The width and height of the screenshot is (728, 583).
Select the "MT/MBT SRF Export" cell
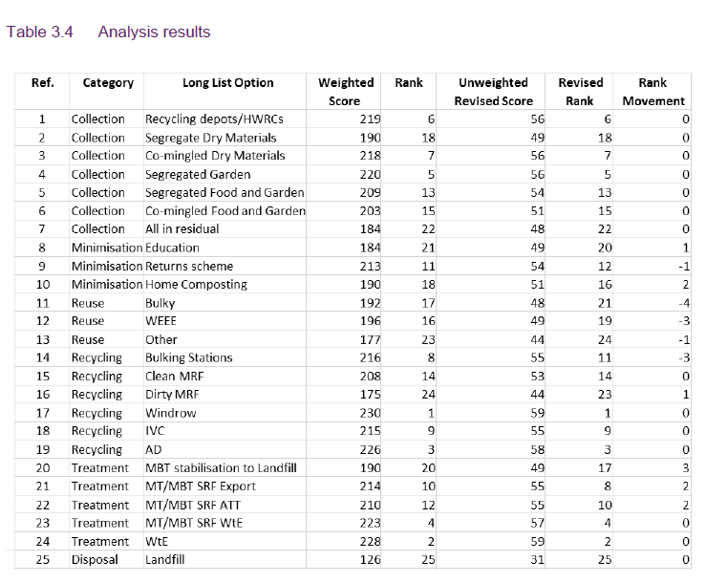[x=201, y=486]
